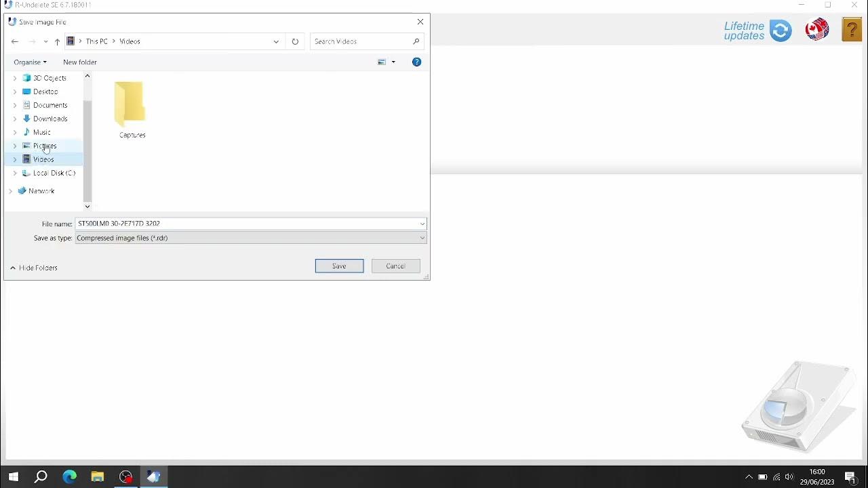Open the Organise menu
Viewport: 868px width, 488px height.
(x=30, y=62)
